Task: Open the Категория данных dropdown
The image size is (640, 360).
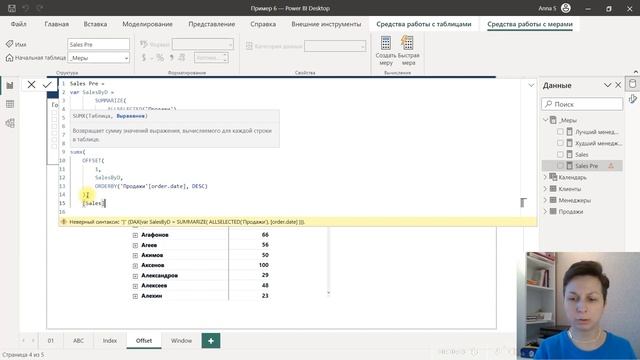Action: 335,46
